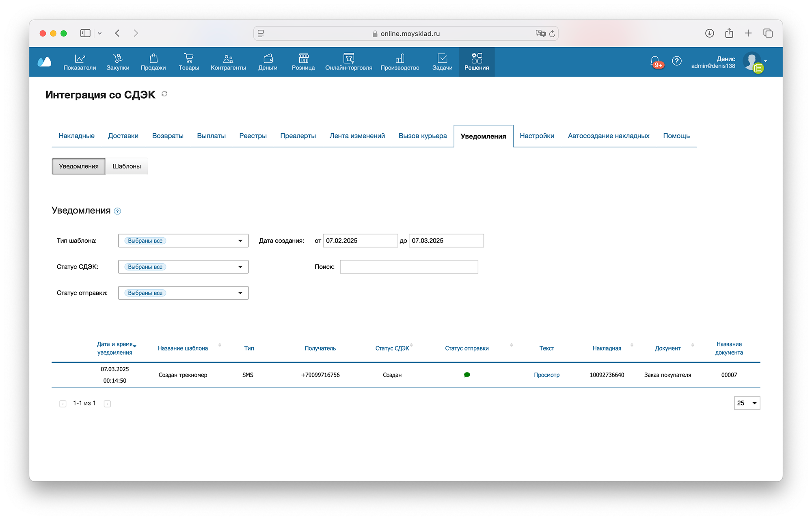Open the rows-per-page 25 dropdown
Viewport: 812px width, 520px height.
747,403
